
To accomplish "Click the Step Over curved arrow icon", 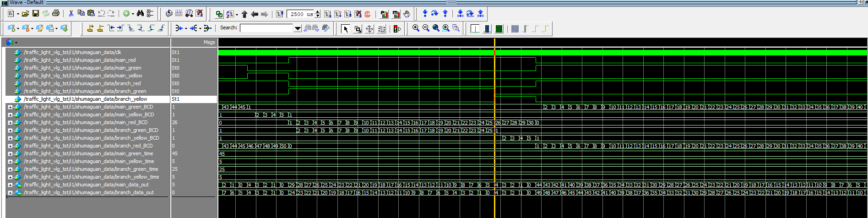I will click(x=435, y=14).
